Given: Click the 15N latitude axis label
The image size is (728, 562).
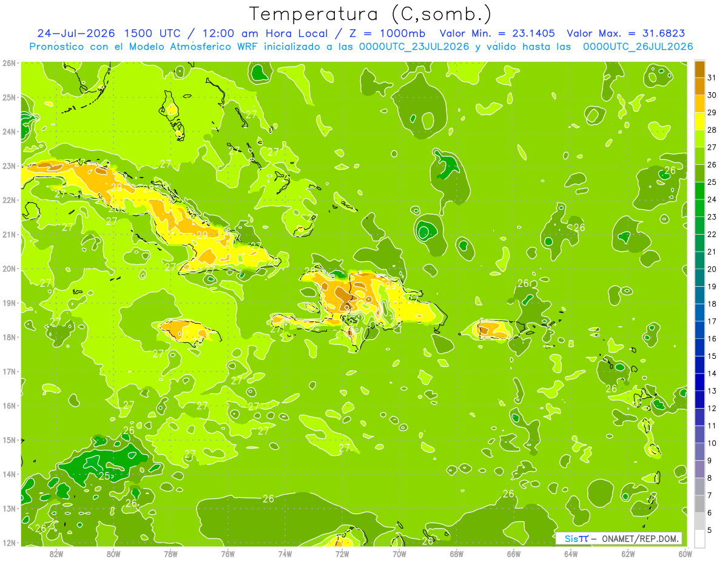Looking at the screenshot, I should point(8,440).
